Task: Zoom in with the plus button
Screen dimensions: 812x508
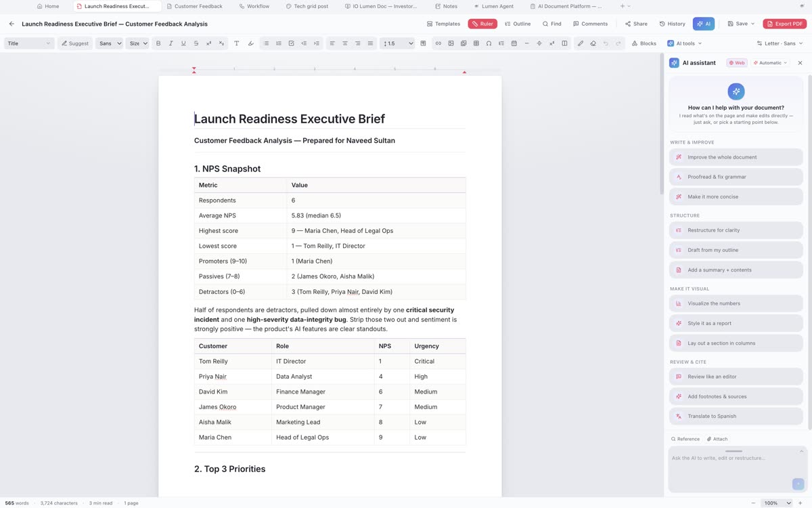Action: click(x=800, y=503)
